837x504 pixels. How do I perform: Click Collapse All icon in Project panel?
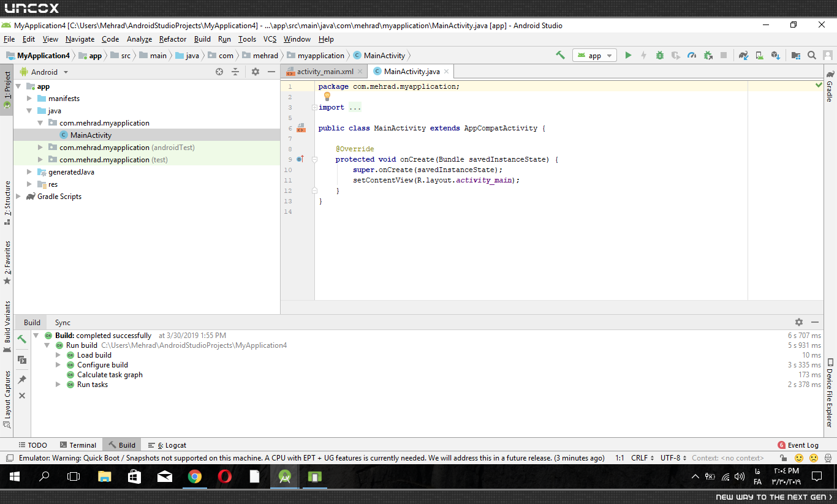[x=235, y=72]
